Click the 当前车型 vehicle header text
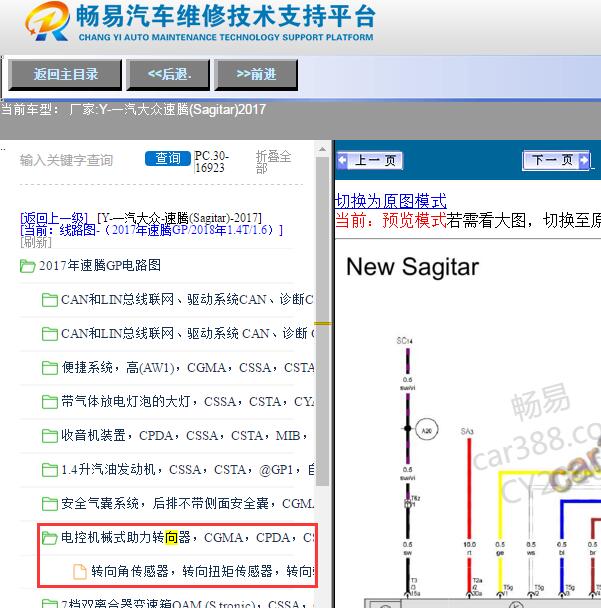The width and height of the screenshot is (601, 608). pos(133,109)
